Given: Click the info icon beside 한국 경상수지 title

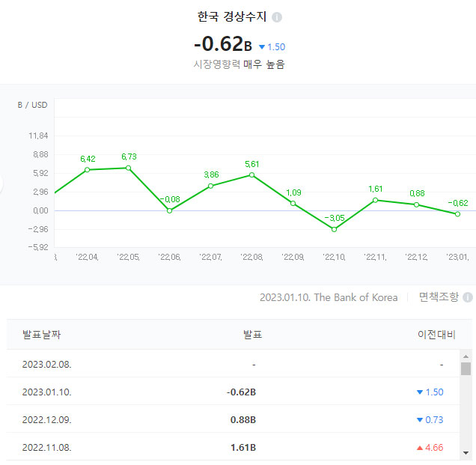Looking at the screenshot, I should pyautogui.click(x=277, y=17).
